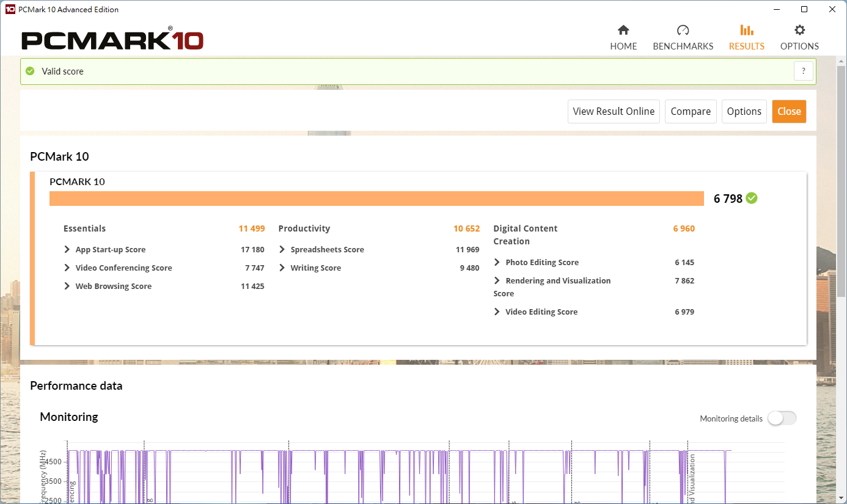Click the Performance data heading
The width and height of the screenshot is (847, 504).
pos(76,385)
